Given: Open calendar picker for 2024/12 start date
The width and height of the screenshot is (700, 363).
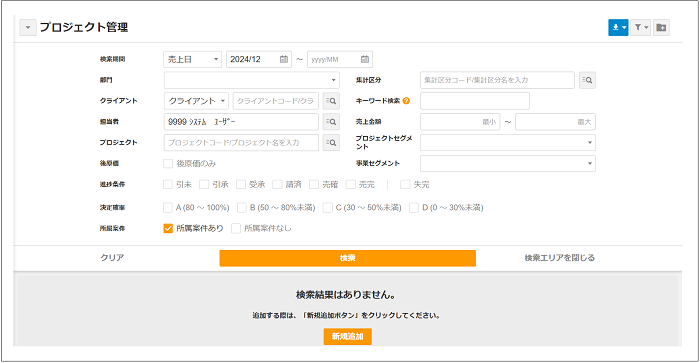Looking at the screenshot, I should [x=283, y=59].
